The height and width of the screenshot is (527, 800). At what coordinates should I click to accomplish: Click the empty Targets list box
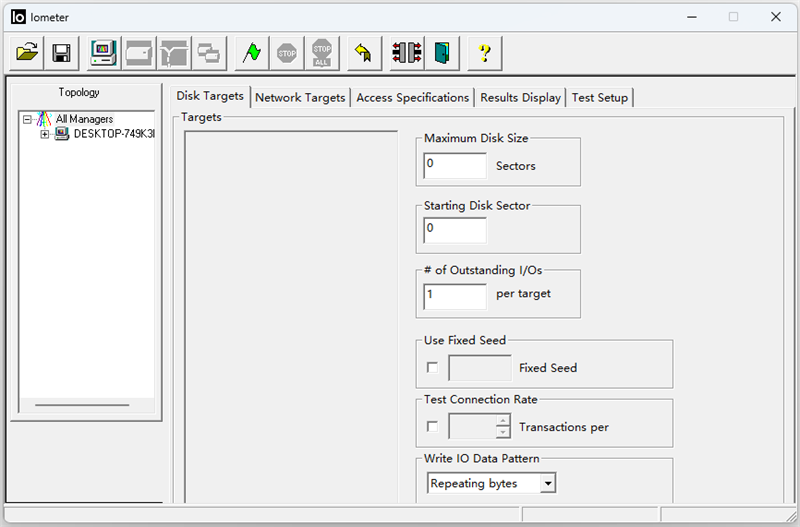point(291,316)
